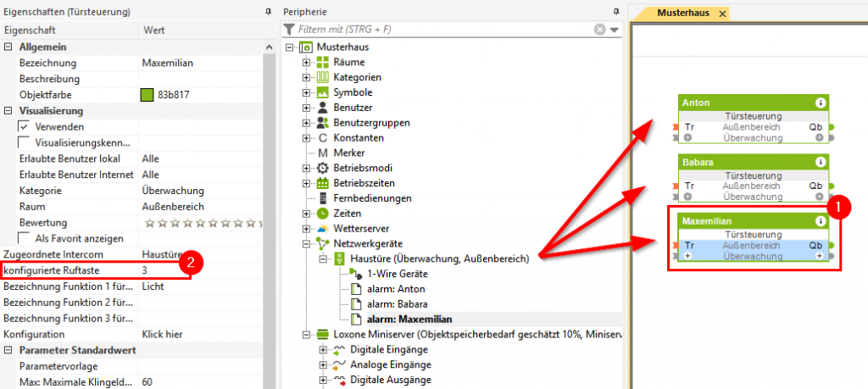The width and height of the screenshot is (868, 389).
Task: Click the info icon on Babara block
Action: click(820, 162)
